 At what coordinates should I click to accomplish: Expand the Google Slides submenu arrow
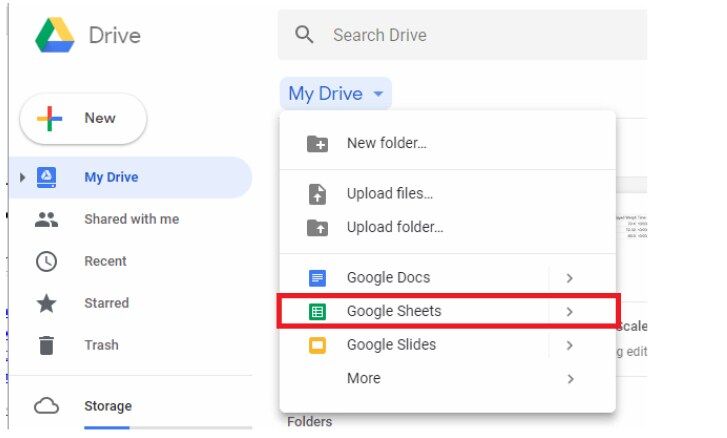tap(569, 345)
